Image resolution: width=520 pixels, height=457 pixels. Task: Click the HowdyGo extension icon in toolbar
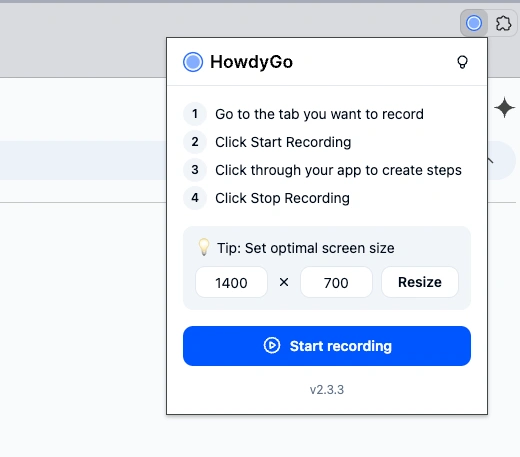(x=474, y=23)
